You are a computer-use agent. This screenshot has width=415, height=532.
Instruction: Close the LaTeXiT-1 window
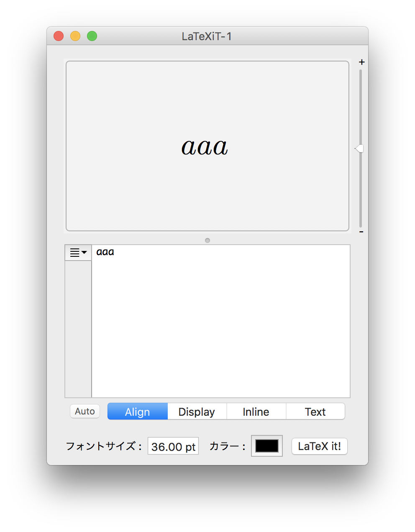[59, 36]
